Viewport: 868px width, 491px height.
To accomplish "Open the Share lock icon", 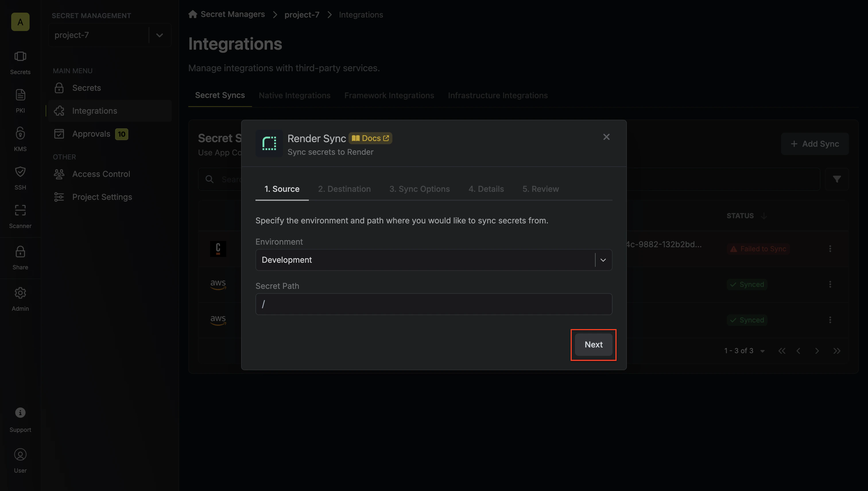I will point(20,252).
